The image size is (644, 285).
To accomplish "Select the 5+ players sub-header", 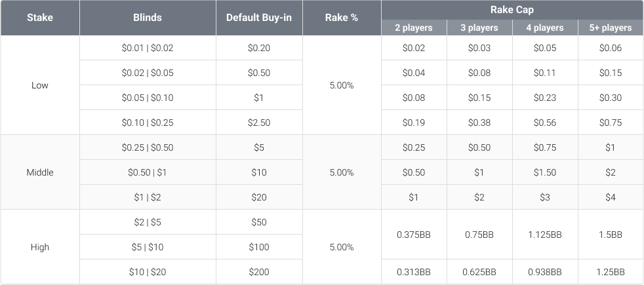I will pyautogui.click(x=611, y=28).
